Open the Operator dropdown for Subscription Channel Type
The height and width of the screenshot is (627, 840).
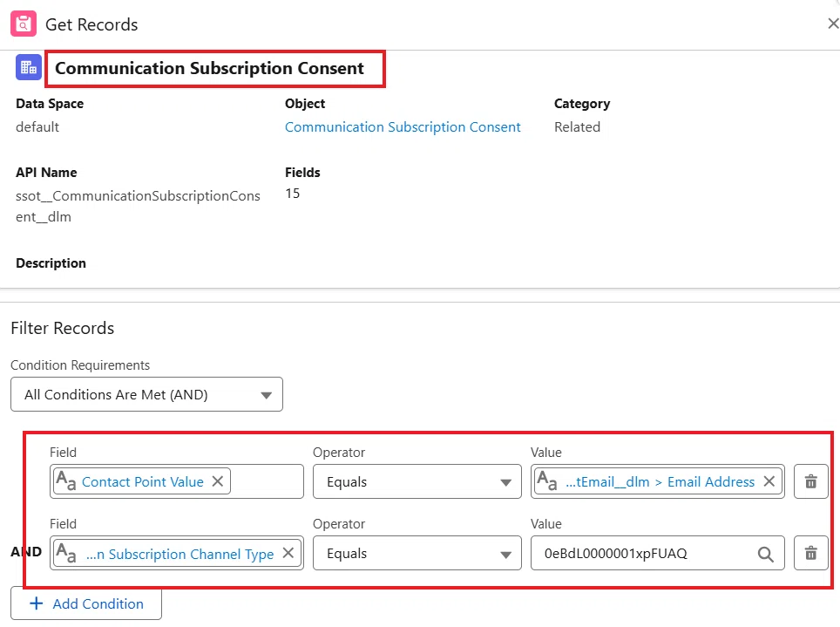[417, 553]
